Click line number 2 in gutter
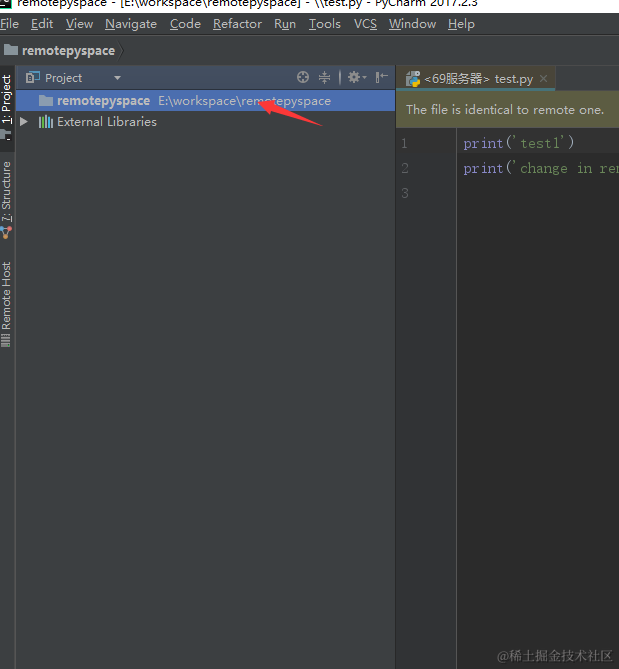Screen dimensions: 619x669 [404, 169]
